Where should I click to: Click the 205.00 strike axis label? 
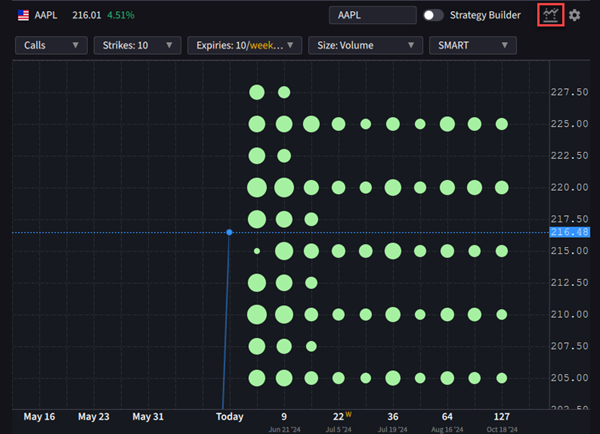[569, 378]
